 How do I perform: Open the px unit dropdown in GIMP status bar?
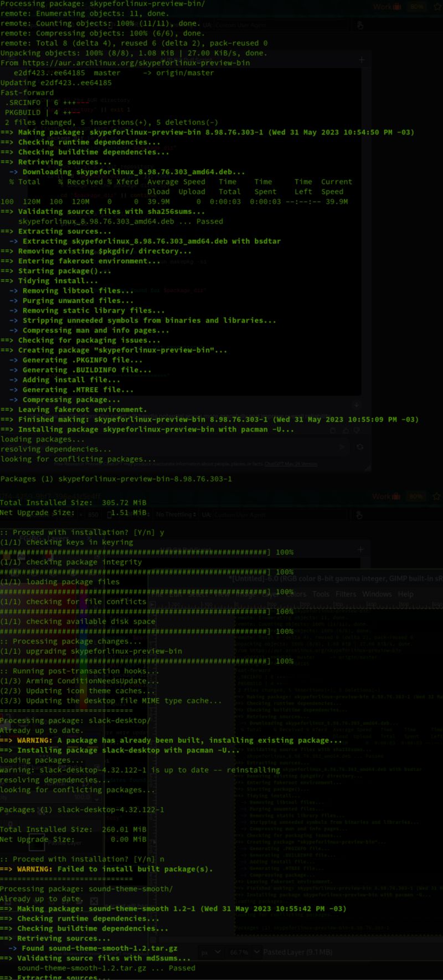(210, 952)
